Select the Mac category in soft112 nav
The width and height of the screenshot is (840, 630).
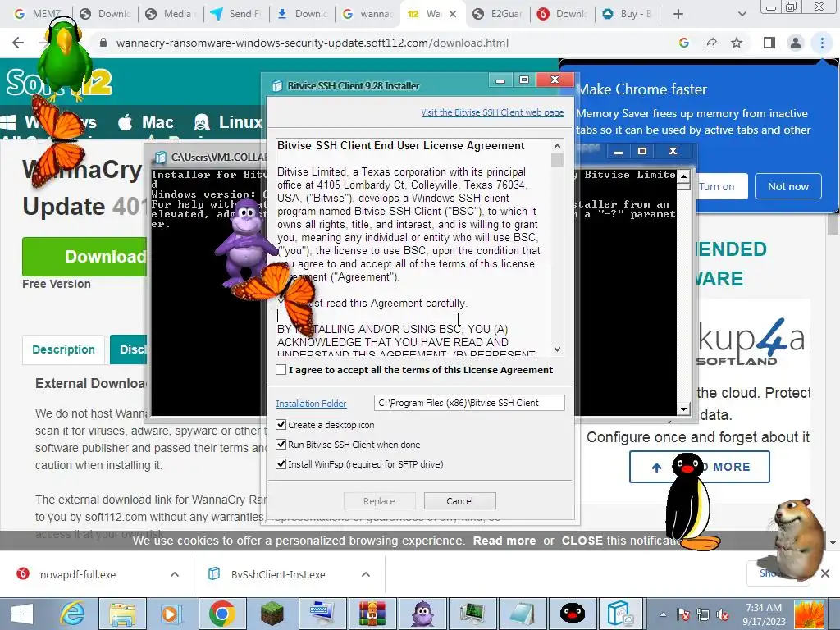tap(146, 122)
